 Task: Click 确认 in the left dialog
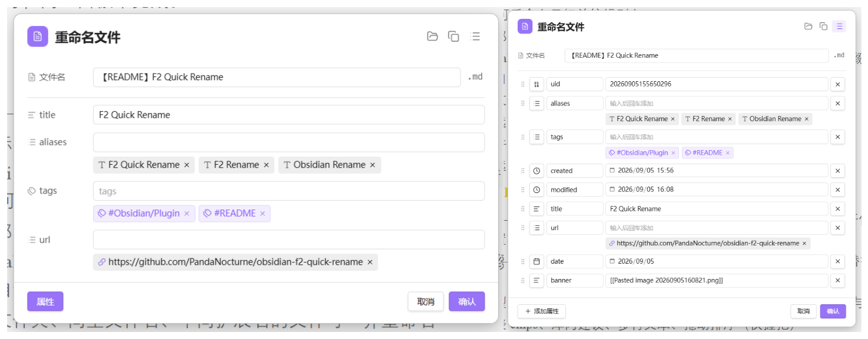tap(467, 301)
